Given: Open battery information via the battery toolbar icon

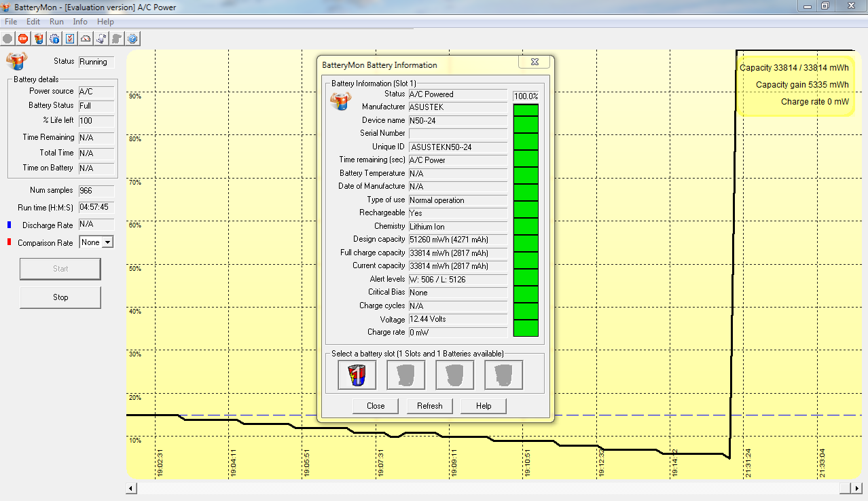Looking at the screenshot, I should [39, 39].
